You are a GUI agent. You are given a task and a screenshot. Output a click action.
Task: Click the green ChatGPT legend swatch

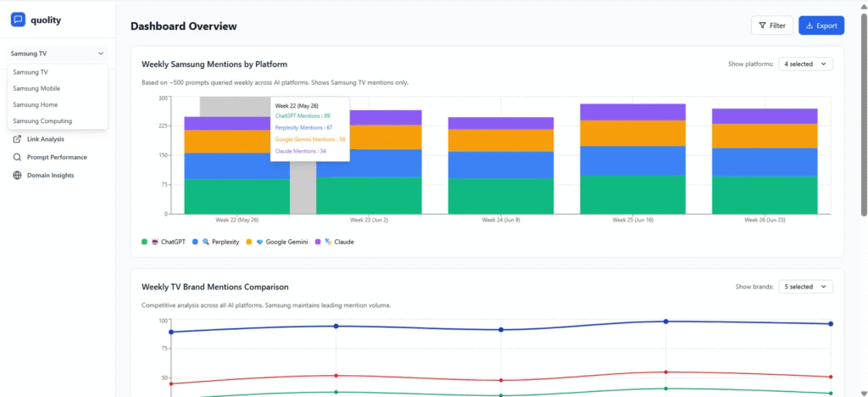pyautogui.click(x=144, y=242)
